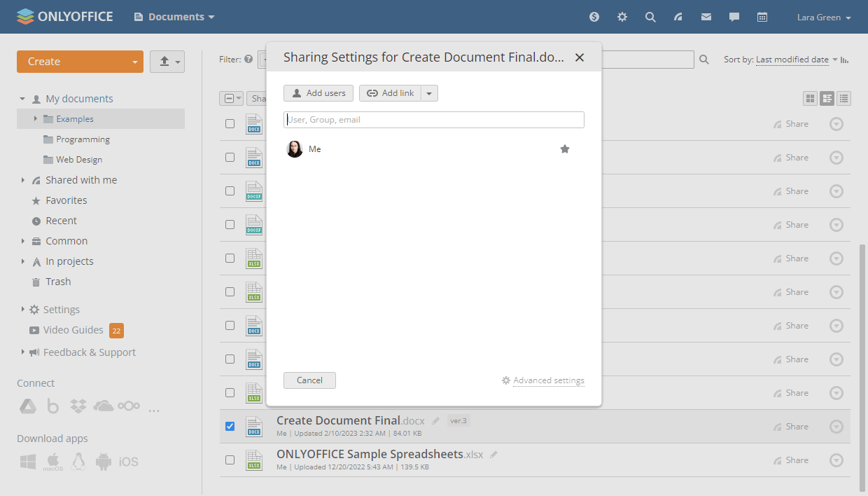Image resolution: width=868 pixels, height=496 pixels.
Task: Open the Calendar icon
Action: click(762, 16)
